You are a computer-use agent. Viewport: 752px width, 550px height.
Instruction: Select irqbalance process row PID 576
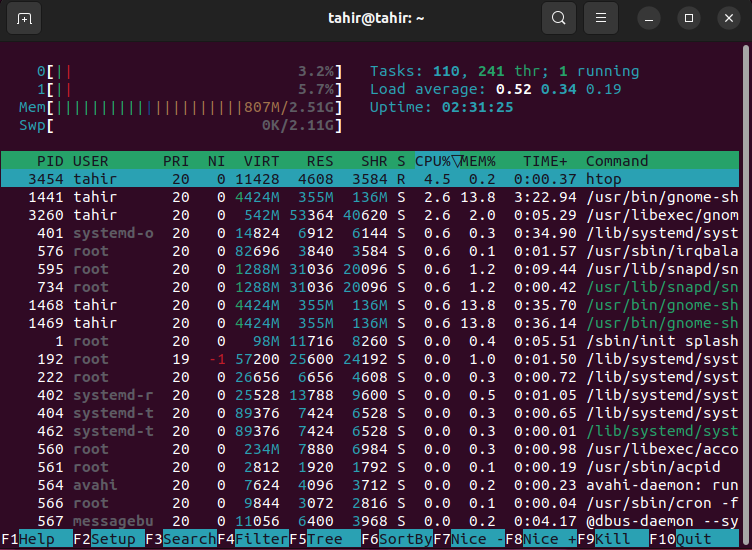[x=370, y=251]
